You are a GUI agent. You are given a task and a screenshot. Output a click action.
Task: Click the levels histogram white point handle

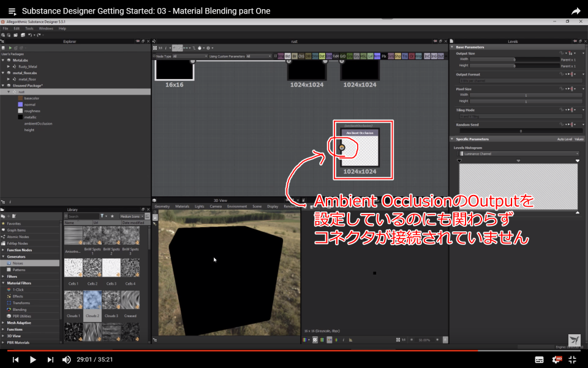[578, 161]
